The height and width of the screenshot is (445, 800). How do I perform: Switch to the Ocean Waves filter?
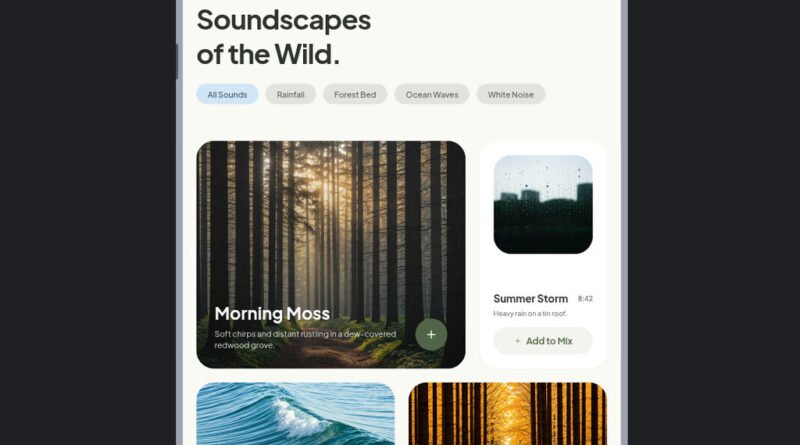[x=432, y=94]
